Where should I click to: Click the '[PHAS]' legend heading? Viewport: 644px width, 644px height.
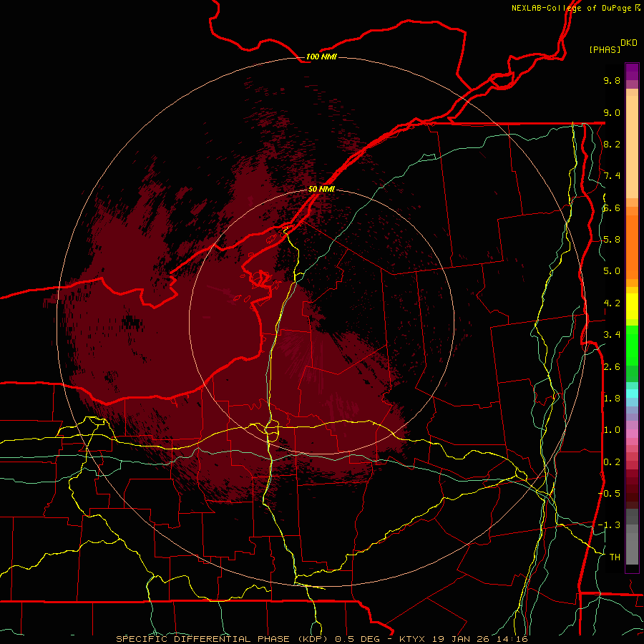click(x=605, y=49)
